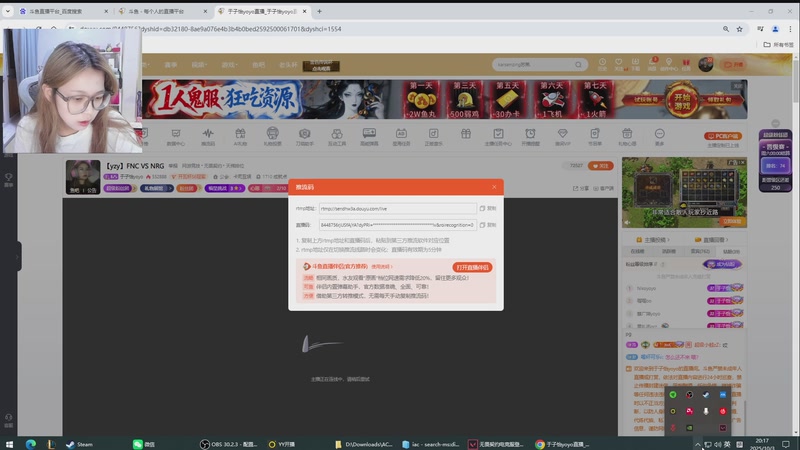Open the live replay link
This screenshot has width=800, height=450.
(x=712, y=240)
